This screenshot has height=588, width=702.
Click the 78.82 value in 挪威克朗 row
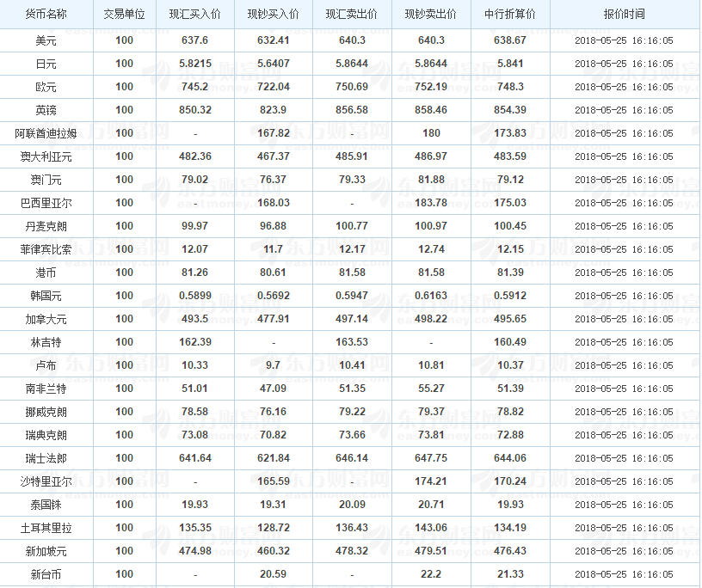510,412
